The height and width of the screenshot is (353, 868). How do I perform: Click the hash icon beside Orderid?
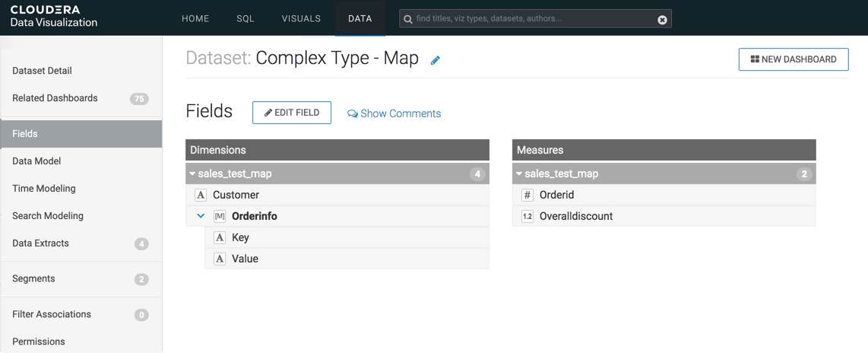[x=527, y=195]
